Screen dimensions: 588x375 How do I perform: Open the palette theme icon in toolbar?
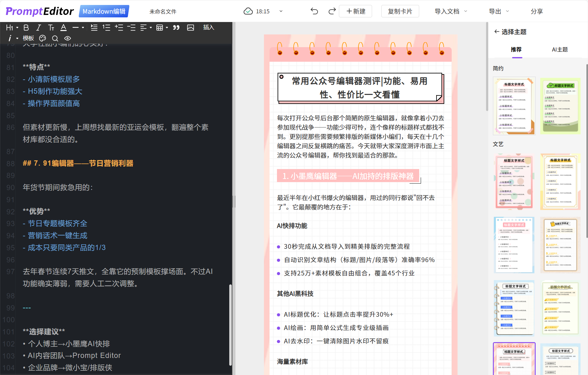42,38
